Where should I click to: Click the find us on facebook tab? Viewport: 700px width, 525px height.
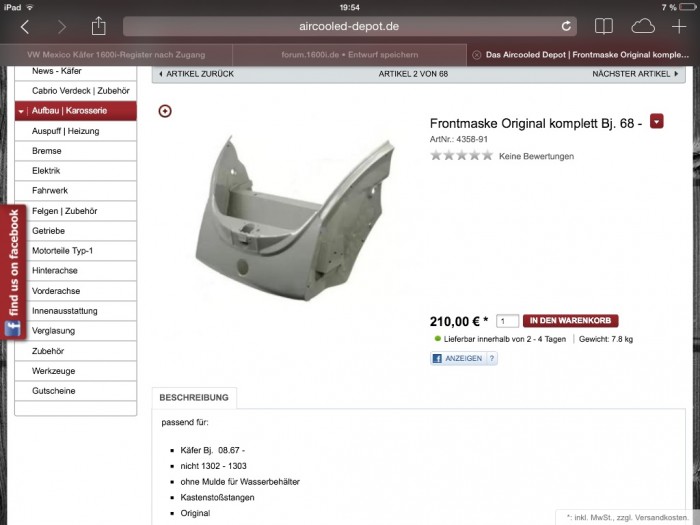(13, 272)
